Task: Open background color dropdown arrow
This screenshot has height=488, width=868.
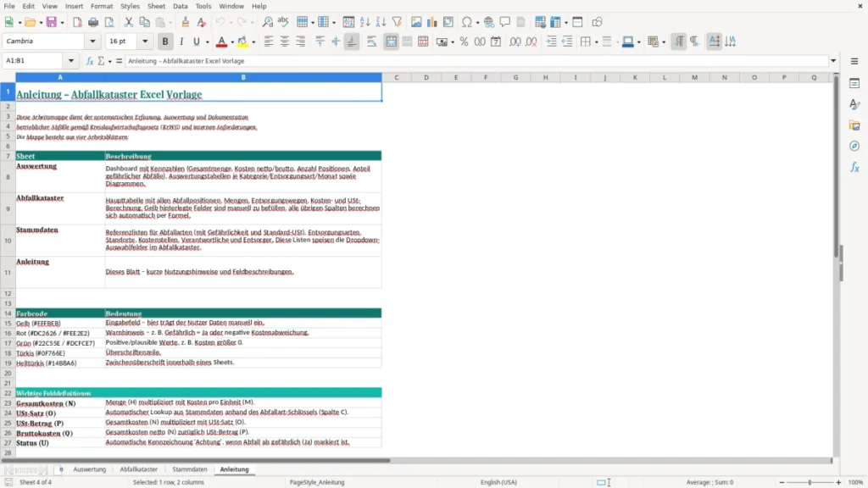Action: point(253,42)
